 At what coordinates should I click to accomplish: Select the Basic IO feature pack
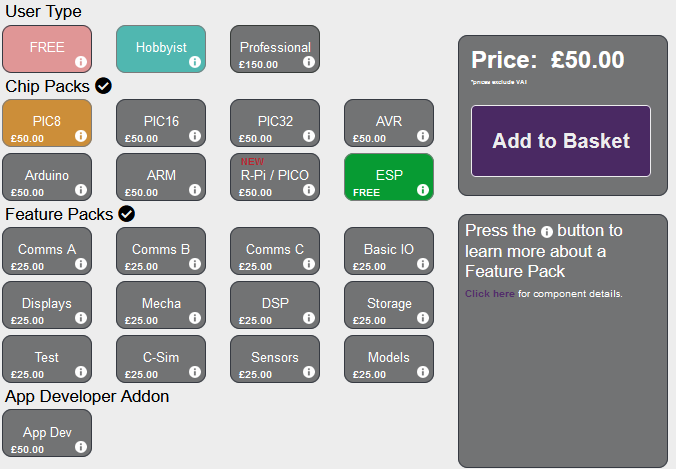(389, 250)
